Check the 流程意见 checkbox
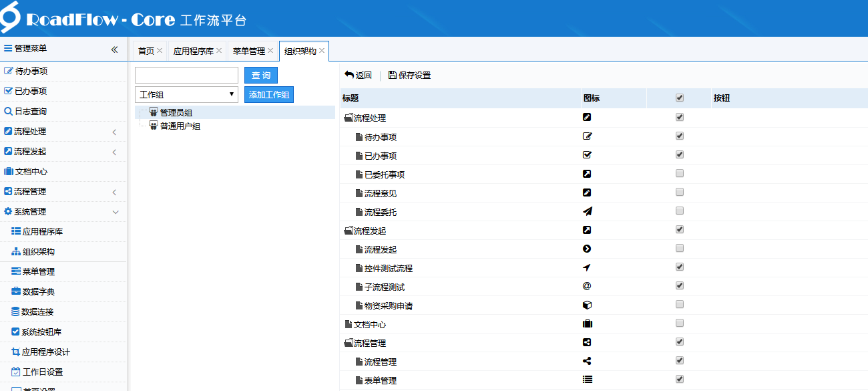Image resolution: width=868 pixels, height=391 pixels. pos(680,192)
